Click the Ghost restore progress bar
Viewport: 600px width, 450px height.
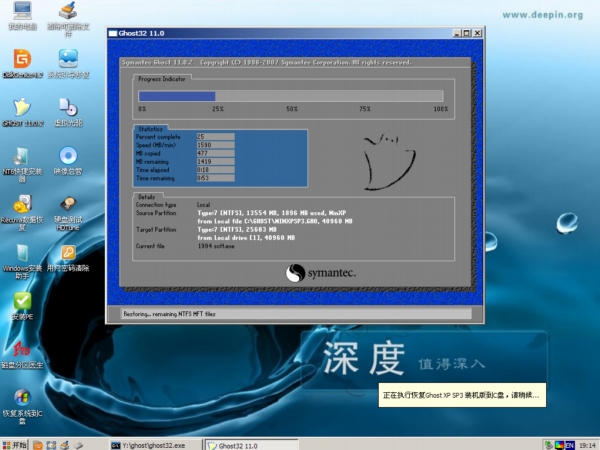pos(291,96)
